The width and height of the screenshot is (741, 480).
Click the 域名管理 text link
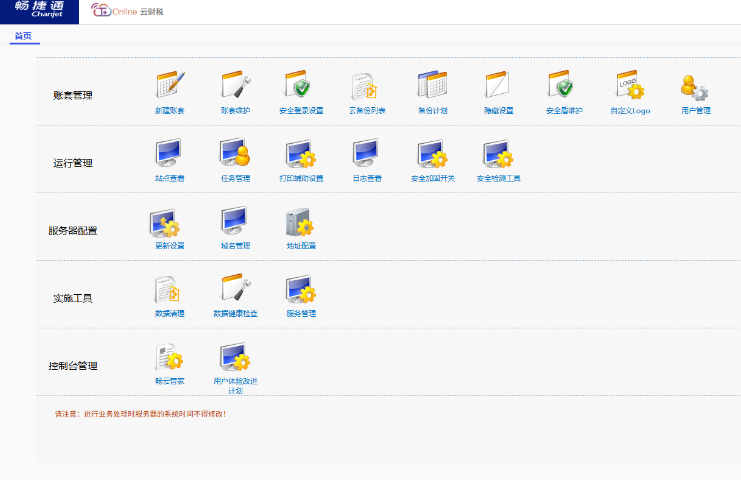click(x=235, y=245)
